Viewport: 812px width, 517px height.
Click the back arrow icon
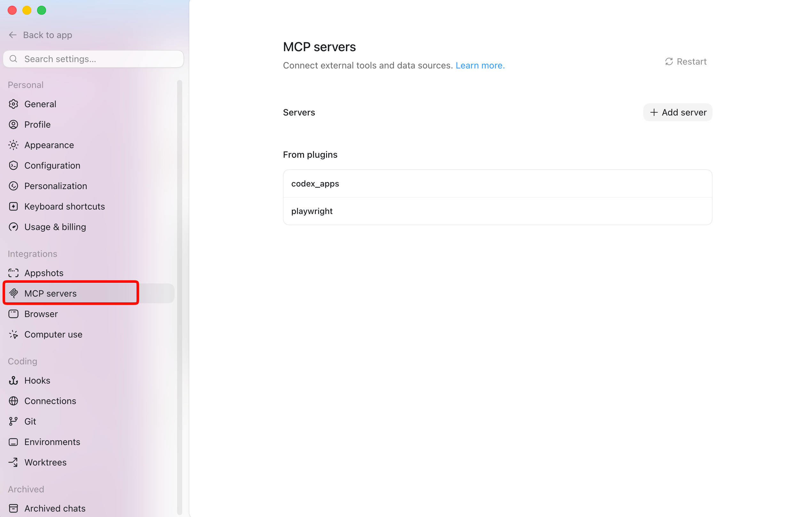tap(13, 35)
